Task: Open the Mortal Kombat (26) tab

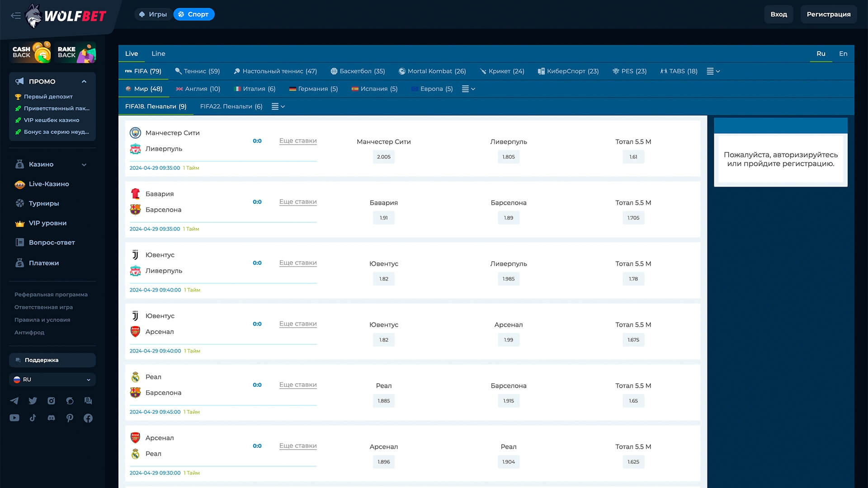Action: pos(432,71)
